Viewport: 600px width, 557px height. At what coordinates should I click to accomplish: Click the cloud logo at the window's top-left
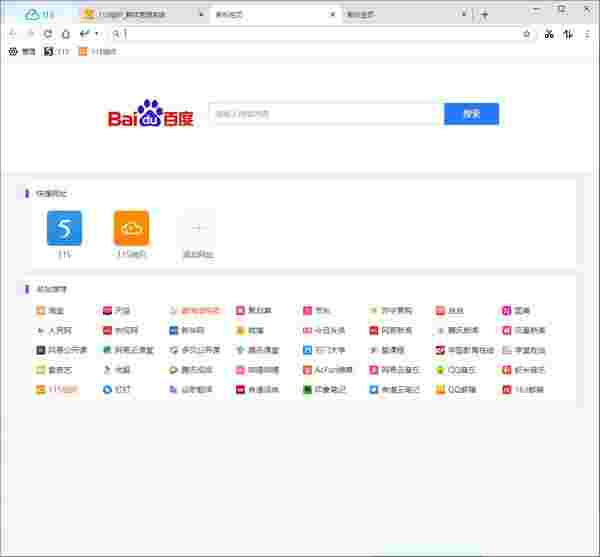click(32, 15)
